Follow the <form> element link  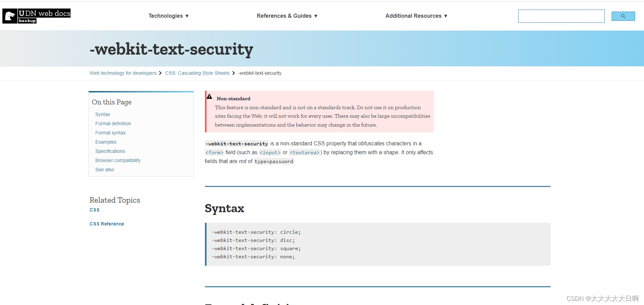[x=214, y=152]
